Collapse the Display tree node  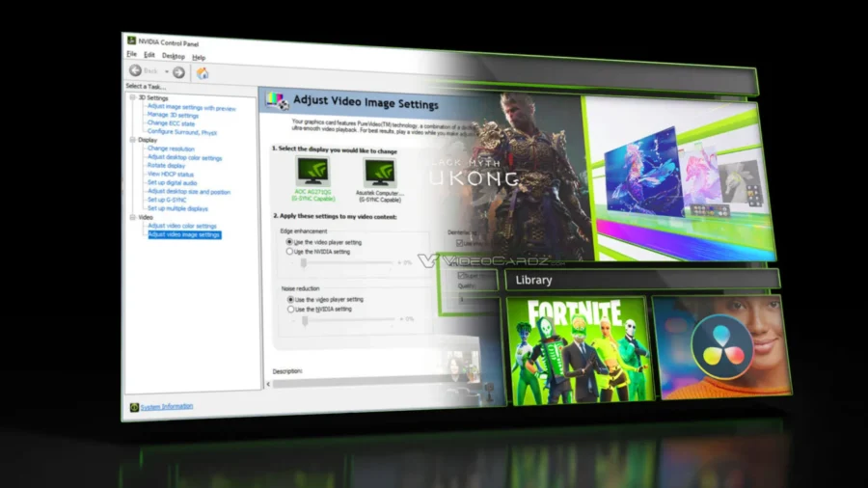coord(133,140)
